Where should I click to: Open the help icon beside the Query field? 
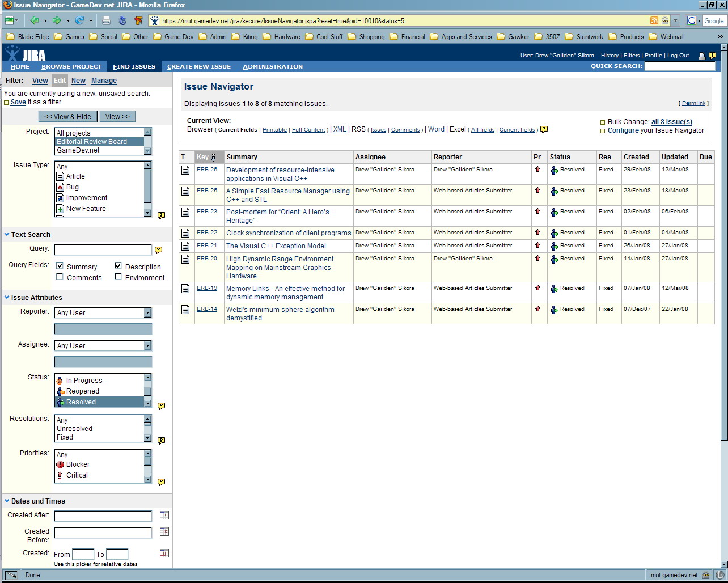[x=158, y=250]
